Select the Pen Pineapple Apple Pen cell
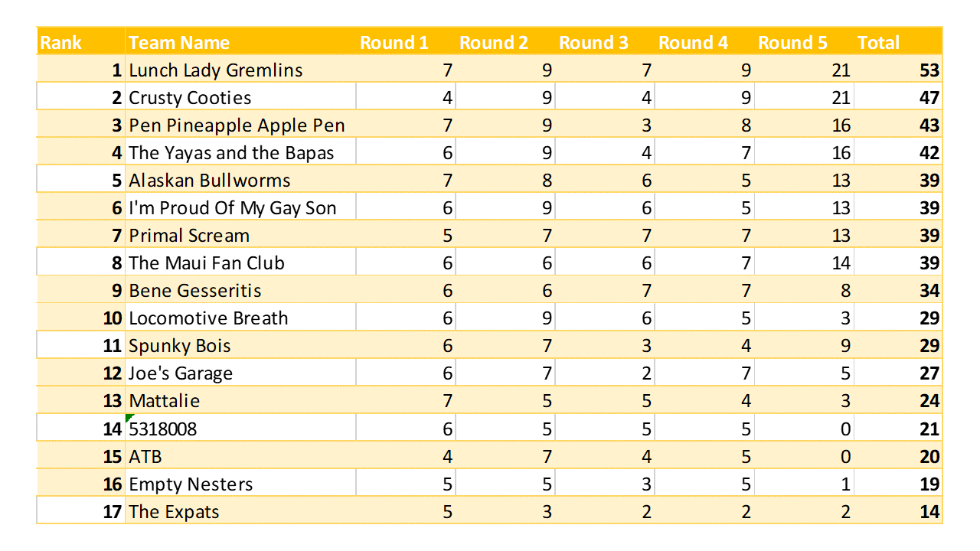The height and width of the screenshot is (551, 980). coord(237,126)
